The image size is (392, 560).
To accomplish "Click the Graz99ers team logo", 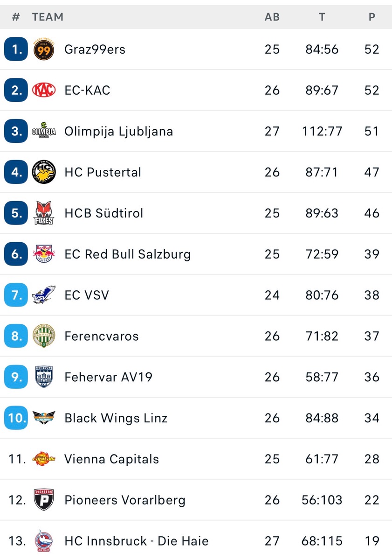I will pyautogui.click(x=44, y=49).
